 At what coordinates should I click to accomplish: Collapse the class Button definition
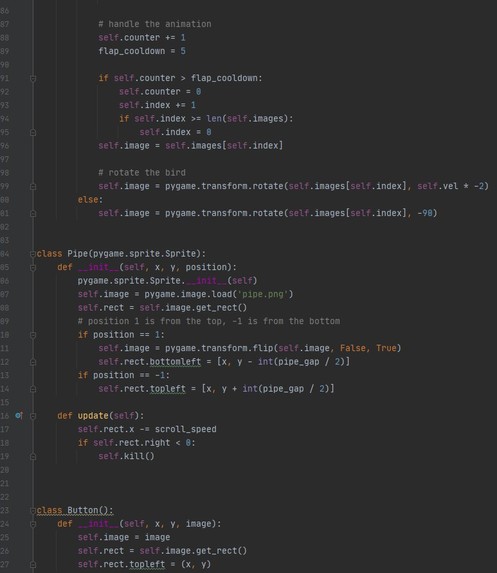coord(33,511)
